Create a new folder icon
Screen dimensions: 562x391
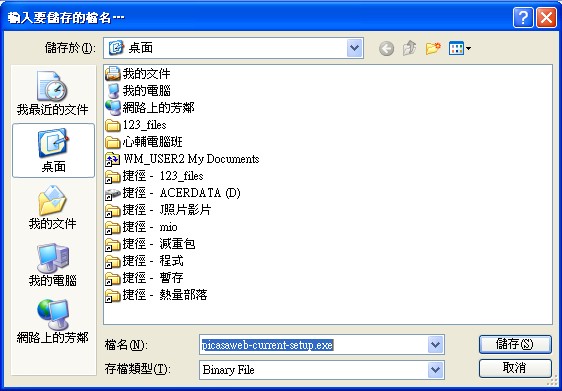tap(433, 48)
